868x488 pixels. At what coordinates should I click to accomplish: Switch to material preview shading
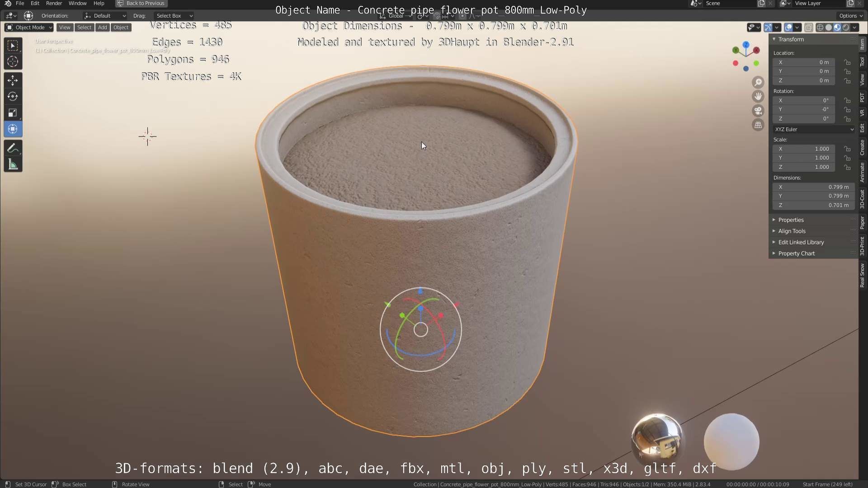coord(837,28)
